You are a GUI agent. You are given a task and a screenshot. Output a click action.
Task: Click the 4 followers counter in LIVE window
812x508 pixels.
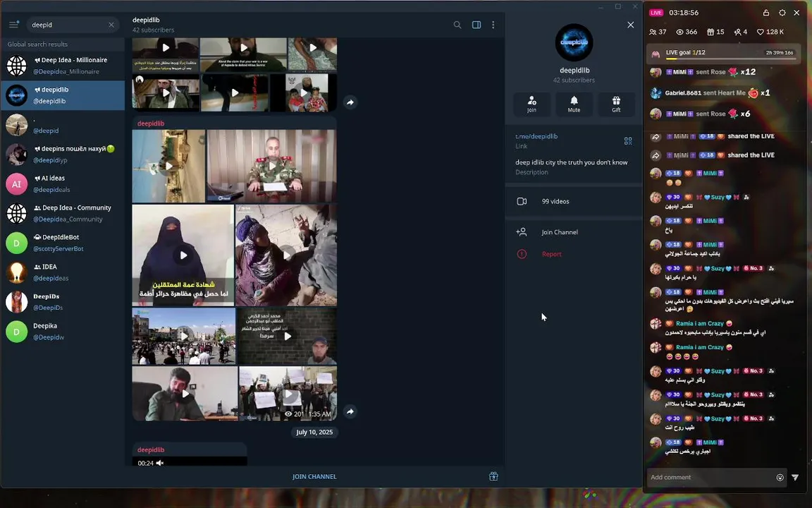(741, 32)
